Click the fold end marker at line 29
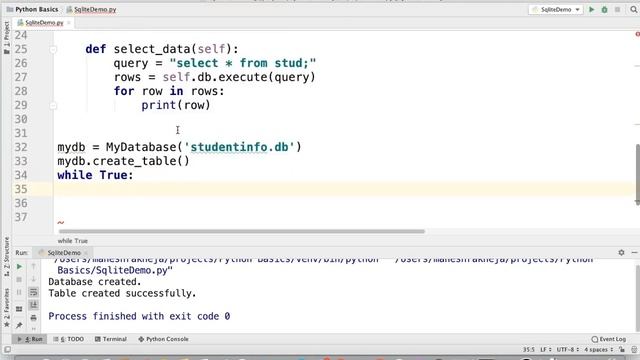Image resolution: width=640 pixels, height=360 pixels. pyautogui.click(x=53, y=106)
